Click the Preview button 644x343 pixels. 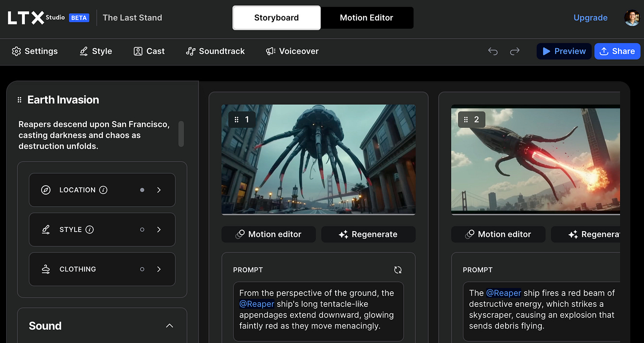click(563, 51)
